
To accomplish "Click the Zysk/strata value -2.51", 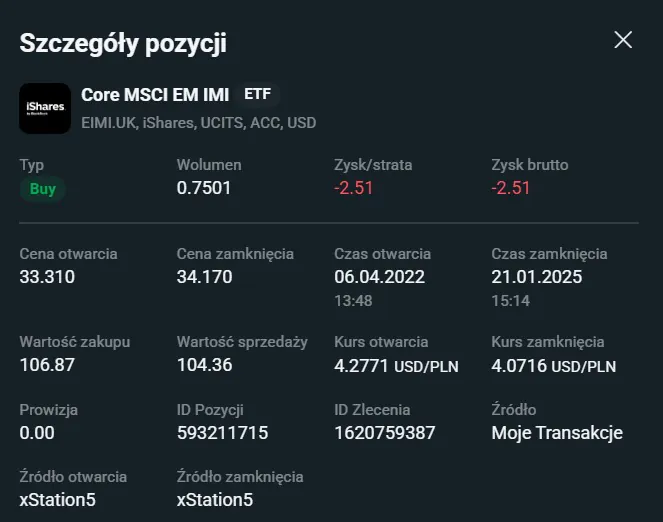I will coord(353,188).
